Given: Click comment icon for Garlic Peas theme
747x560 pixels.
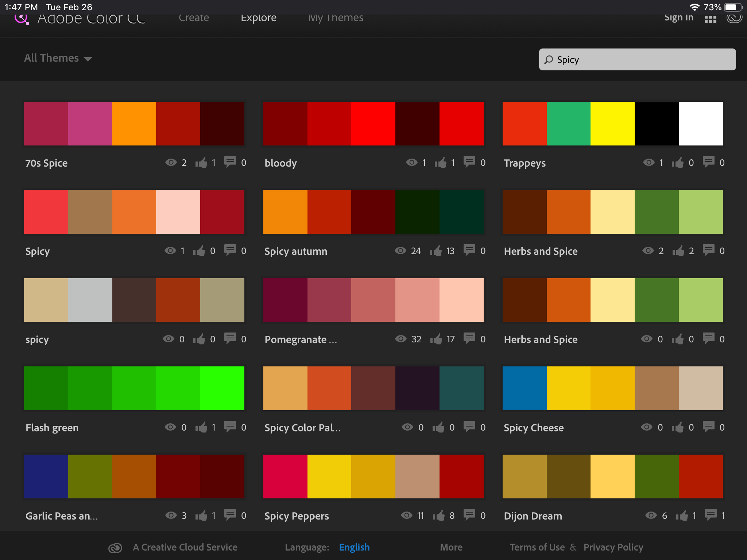Looking at the screenshot, I should point(230,515).
